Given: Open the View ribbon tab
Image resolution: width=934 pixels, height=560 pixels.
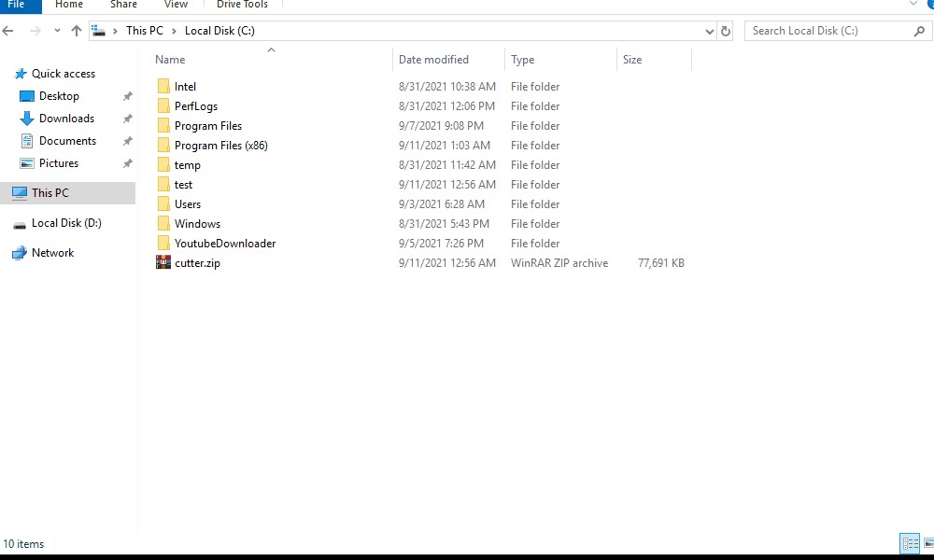Looking at the screenshot, I should coord(176,5).
